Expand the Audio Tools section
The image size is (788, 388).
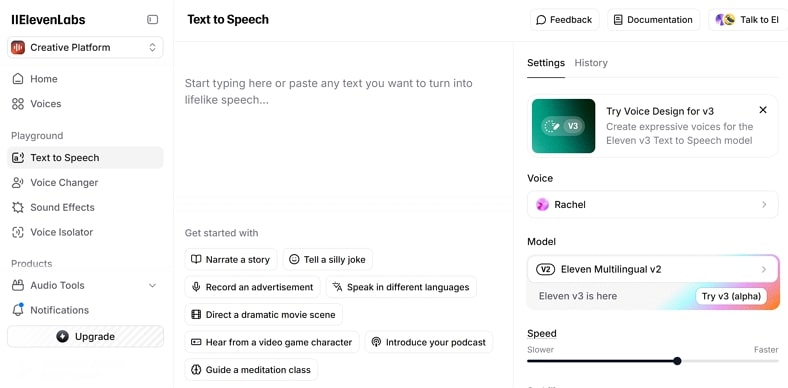click(x=85, y=285)
